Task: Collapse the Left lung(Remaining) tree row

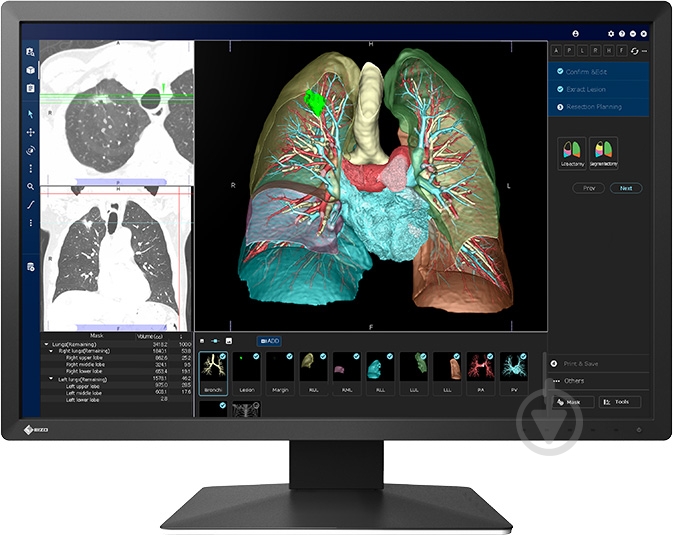Action: click(51, 379)
